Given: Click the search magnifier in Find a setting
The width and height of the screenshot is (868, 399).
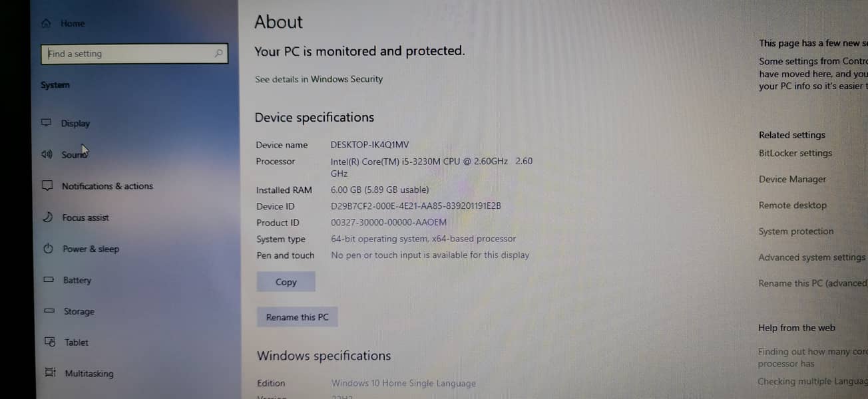Looking at the screenshot, I should click(x=218, y=53).
